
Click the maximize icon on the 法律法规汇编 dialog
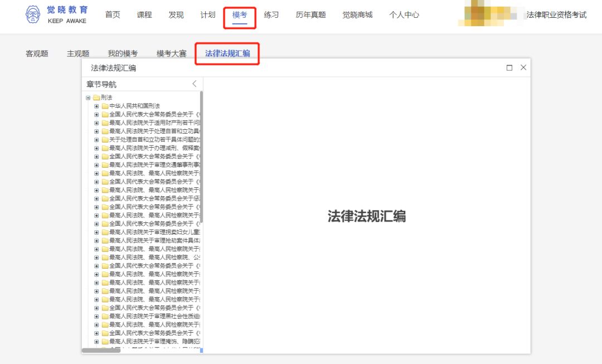tap(509, 67)
